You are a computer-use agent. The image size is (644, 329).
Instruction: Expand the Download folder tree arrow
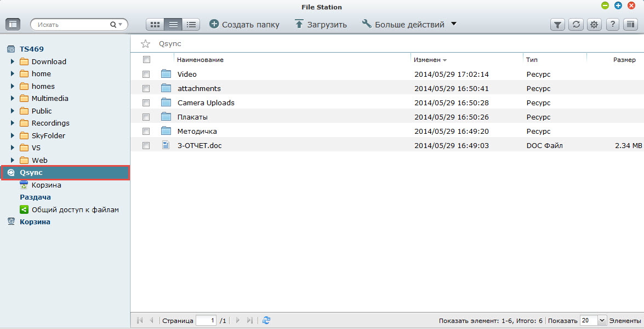tap(12, 61)
